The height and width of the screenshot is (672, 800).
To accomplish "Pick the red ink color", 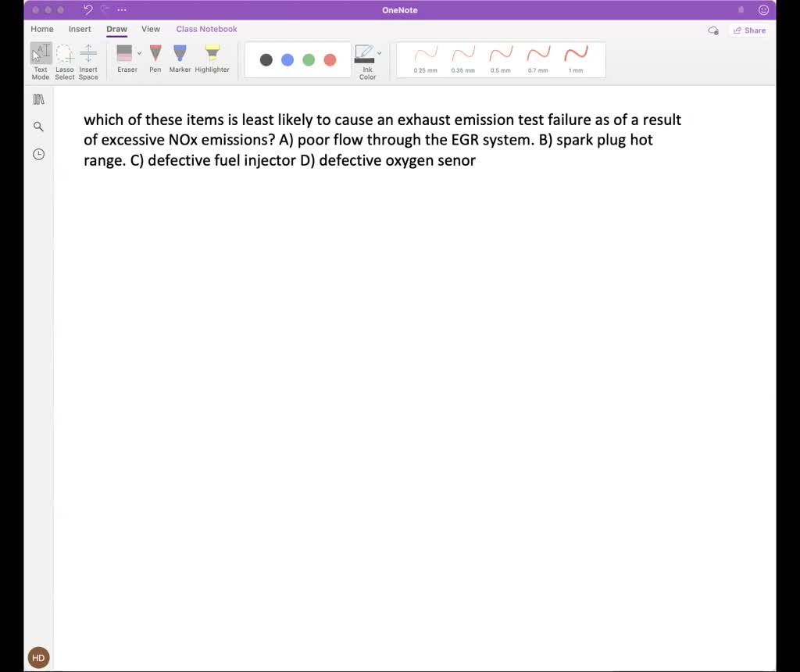I will (330, 59).
